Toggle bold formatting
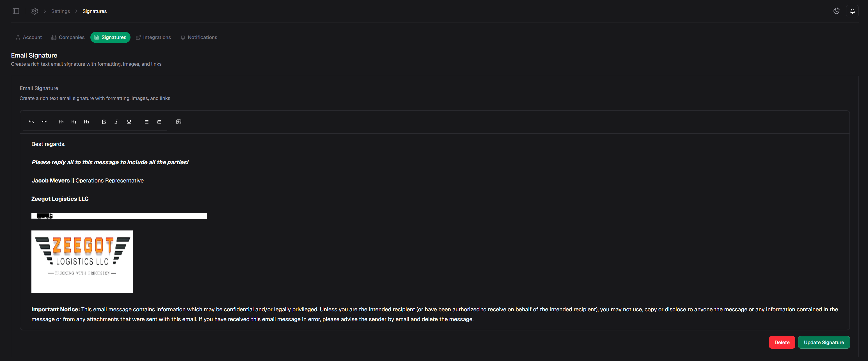Viewport: 868px width, 361px height. pos(104,122)
